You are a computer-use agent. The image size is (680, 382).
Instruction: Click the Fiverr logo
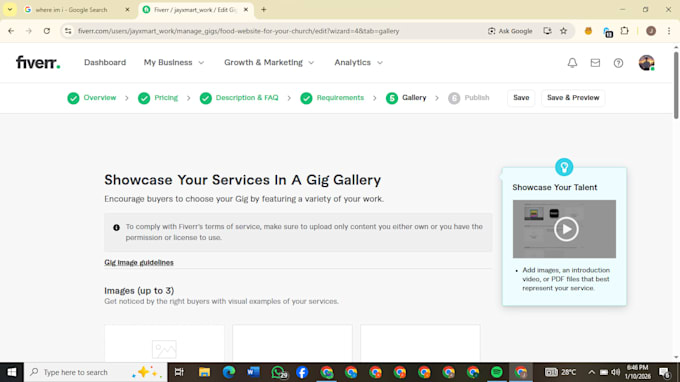38,62
